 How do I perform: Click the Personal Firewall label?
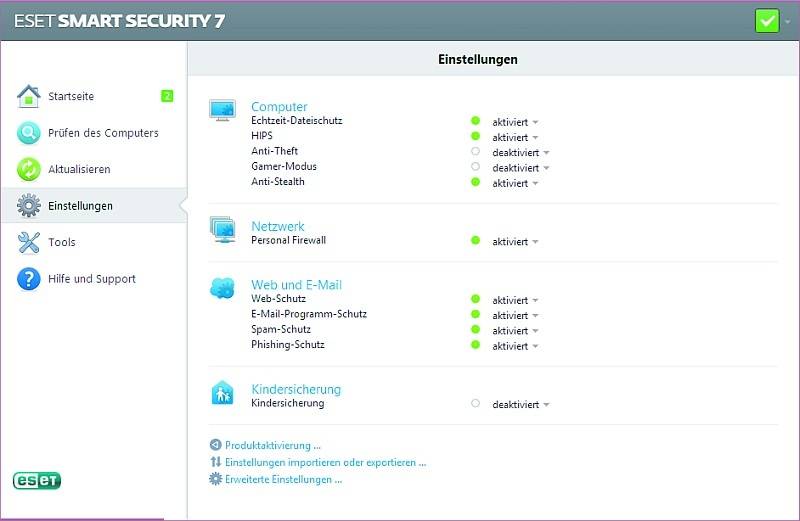pyautogui.click(x=288, y=240)
